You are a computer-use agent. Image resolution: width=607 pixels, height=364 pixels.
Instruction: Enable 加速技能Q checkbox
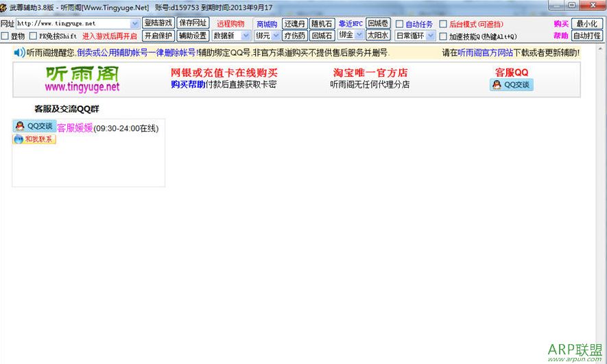click(x=443, y=36)
